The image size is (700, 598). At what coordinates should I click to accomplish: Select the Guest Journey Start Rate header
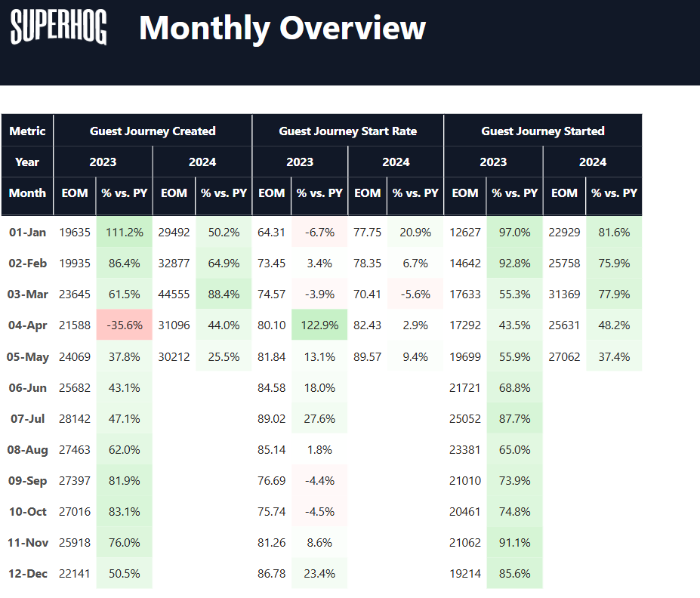click(x=347, y=131)
